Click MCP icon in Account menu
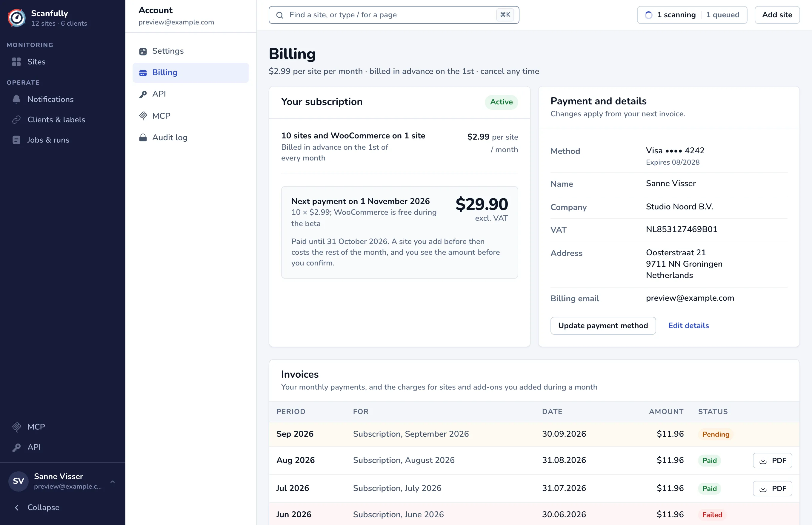Image resolution: width=812 pixels, height=525 pixels. (x=143, y=116)
